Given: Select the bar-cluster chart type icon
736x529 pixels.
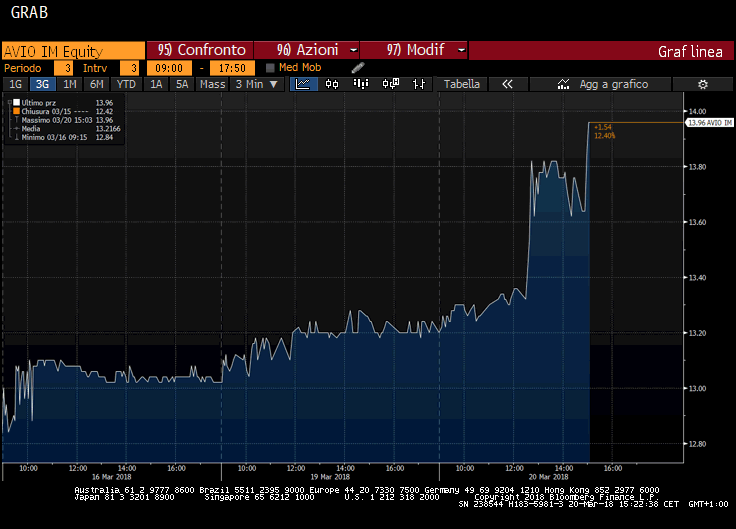Looking at the screenshot, I should pyautogui.click(x=360, y=84).
